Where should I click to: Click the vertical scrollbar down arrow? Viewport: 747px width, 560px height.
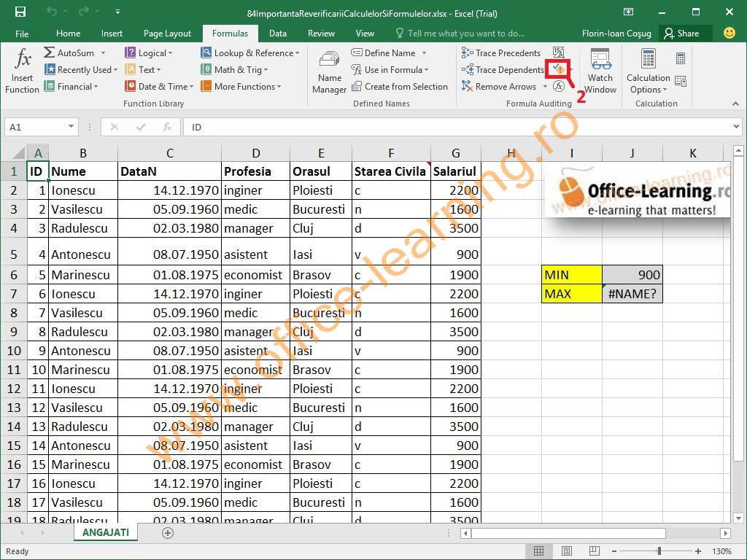tap(738, 518)
